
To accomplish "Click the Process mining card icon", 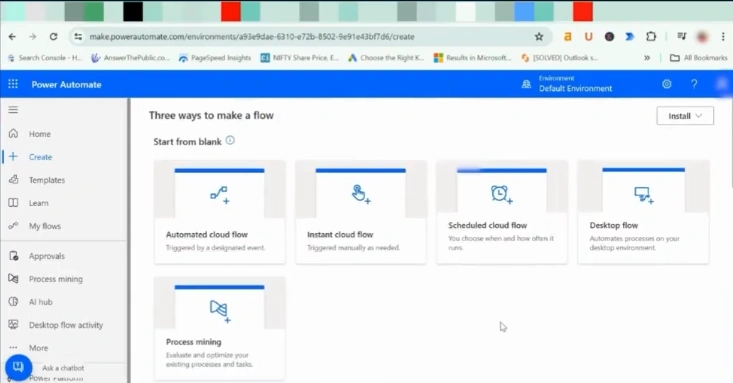I will point(220,311).
